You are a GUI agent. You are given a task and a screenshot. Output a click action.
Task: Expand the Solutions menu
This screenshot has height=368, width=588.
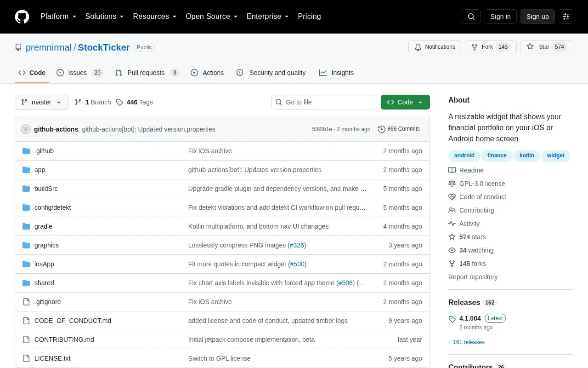click(104, 17)
